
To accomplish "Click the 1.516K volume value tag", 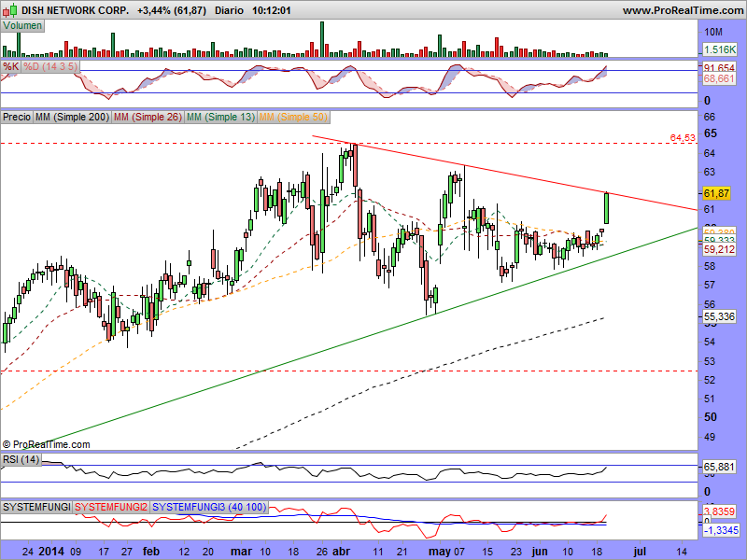I will pos(719,49).
